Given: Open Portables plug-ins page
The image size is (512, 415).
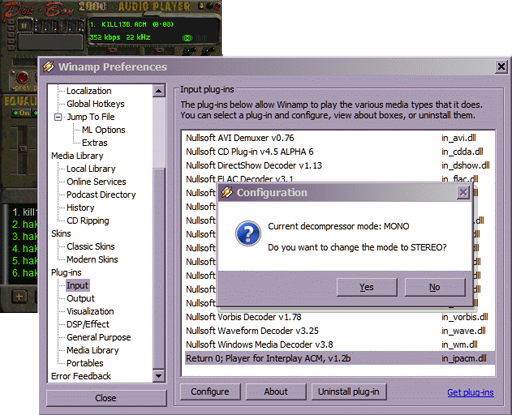Looking at the screenshot, I should point(85,363).
